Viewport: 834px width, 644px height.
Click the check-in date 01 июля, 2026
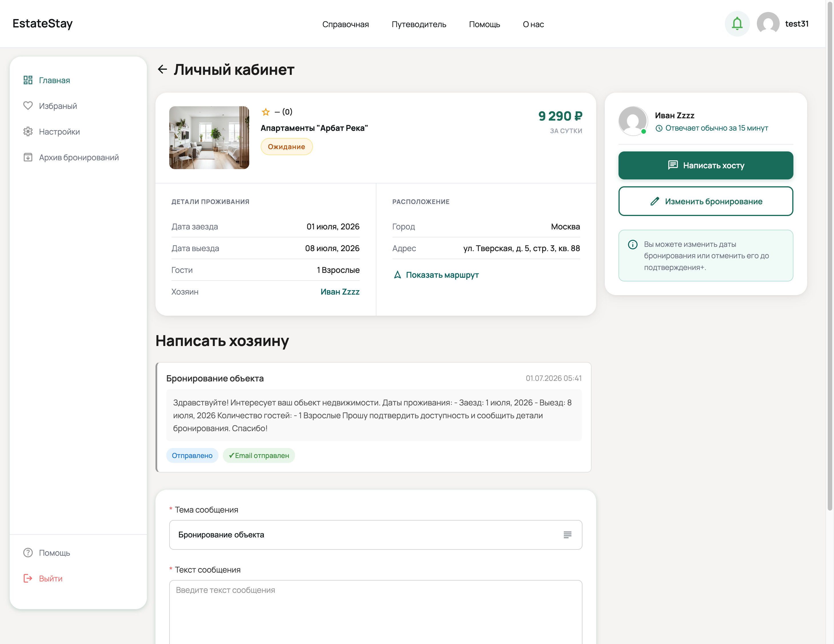tap(333, 227)
